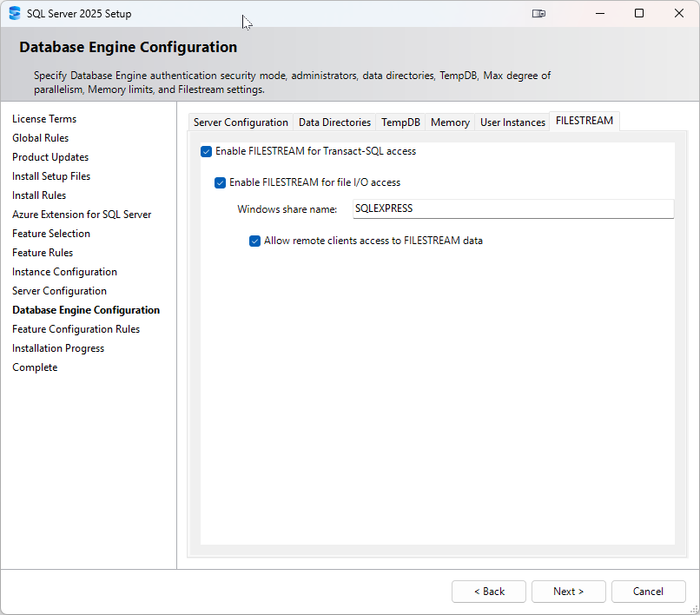Viewport: 700px width, 615px height.
Task: Click the Windows share name field containing SQLEXPRESS
Action: [513, 209]
